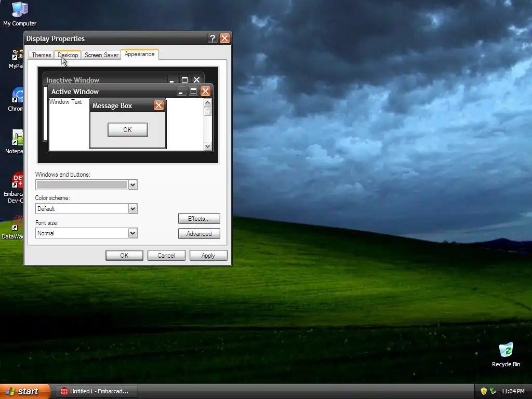This screenshot has width=532, height=399.
Task: Click the preview scrollbar thumb
Action: point(208,111)
